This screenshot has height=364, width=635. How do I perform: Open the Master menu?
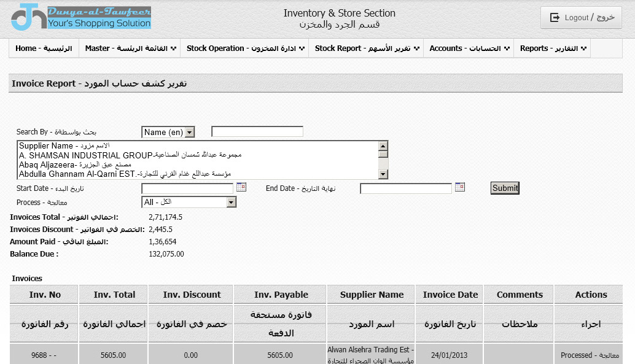(x=130, y=48)
